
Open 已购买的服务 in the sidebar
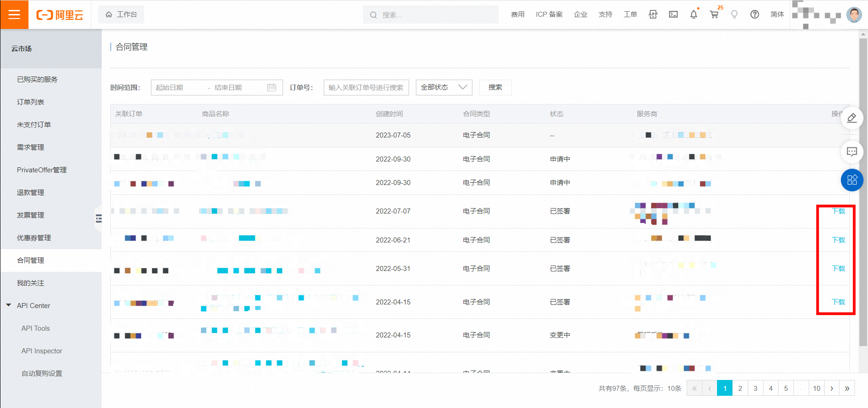click(37, 80)
